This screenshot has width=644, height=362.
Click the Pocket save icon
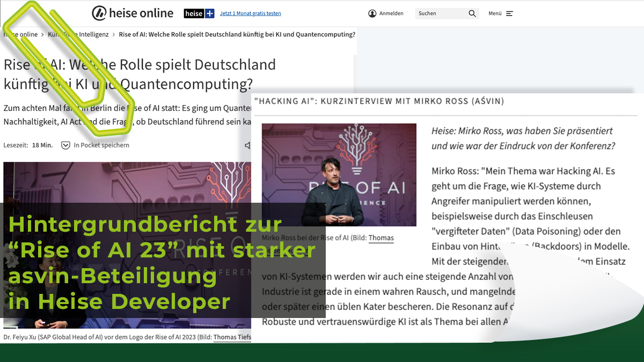(65, 145)
